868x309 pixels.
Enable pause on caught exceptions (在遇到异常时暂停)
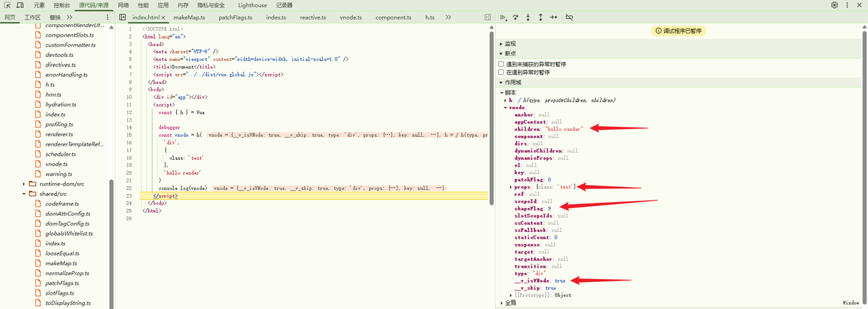tap(501, 72)
